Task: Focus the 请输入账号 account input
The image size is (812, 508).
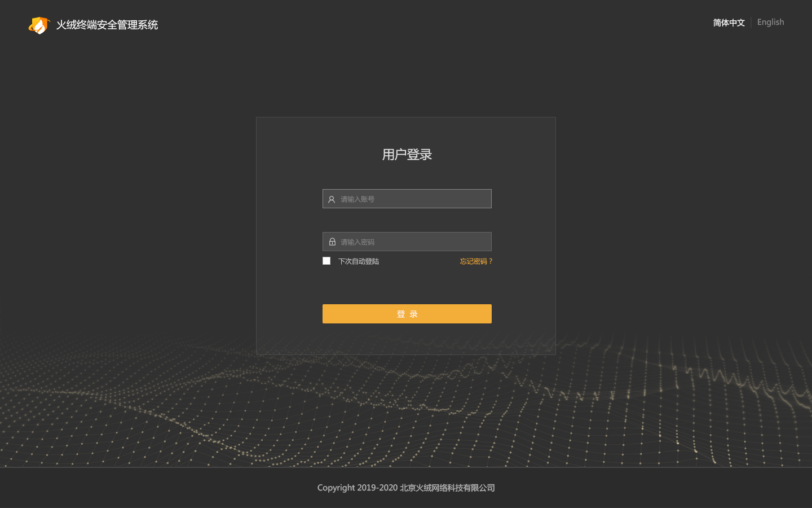Action: click(x=414, y=199)
